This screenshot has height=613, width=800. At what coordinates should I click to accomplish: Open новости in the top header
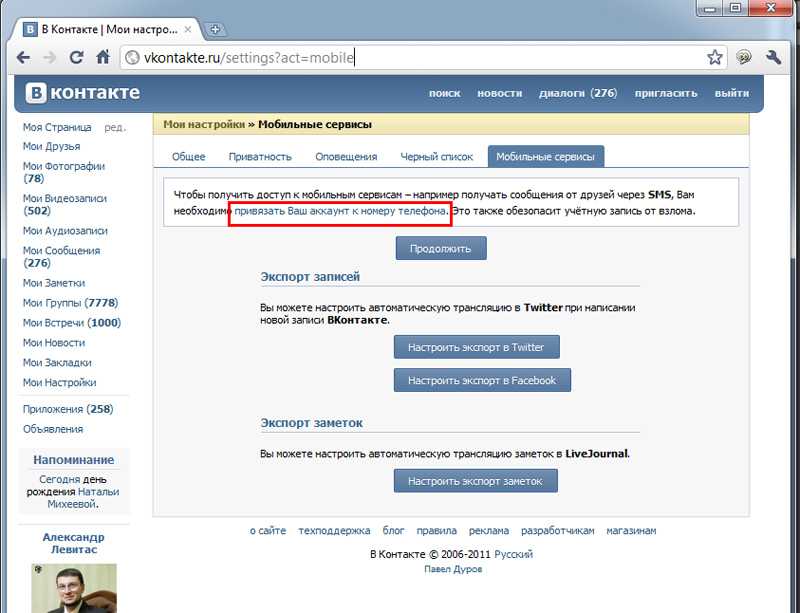499,93
